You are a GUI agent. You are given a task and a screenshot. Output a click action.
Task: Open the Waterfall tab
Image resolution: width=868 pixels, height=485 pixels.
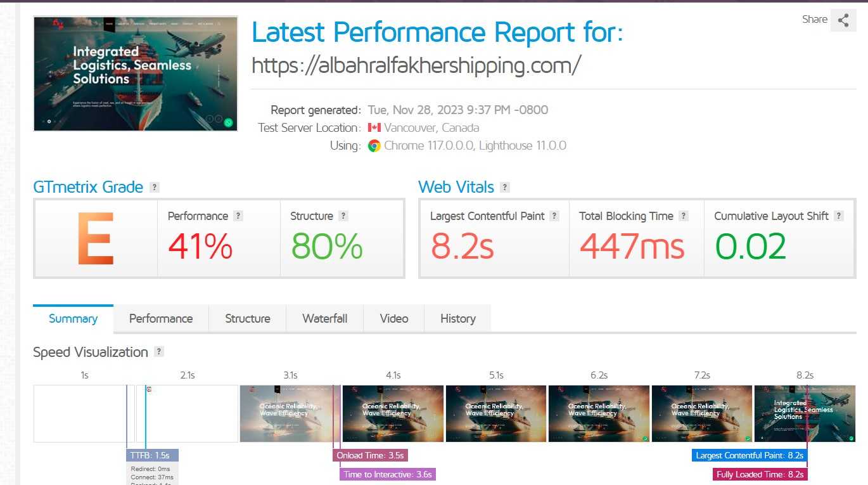point(325,319)
